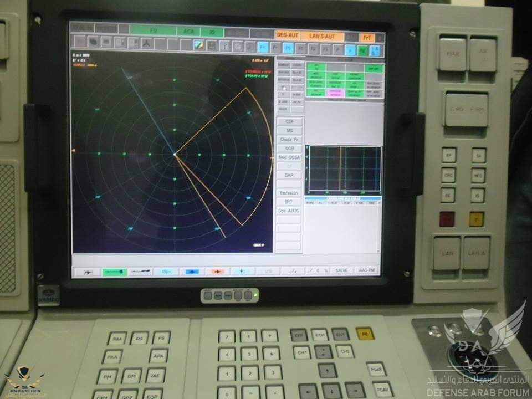Click the SALVE button

click(x=341, y=270)
